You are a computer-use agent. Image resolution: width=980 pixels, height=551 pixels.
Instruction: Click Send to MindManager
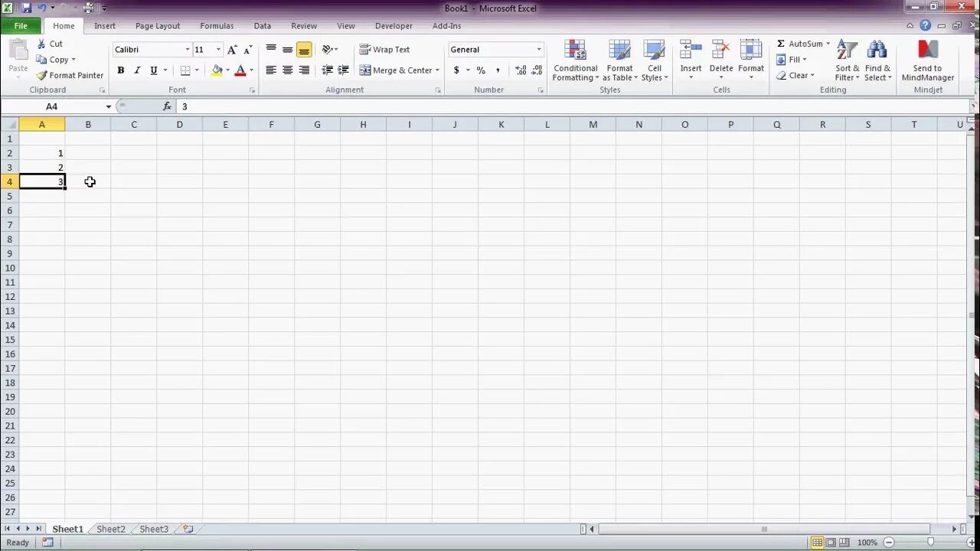click(927, 60)
